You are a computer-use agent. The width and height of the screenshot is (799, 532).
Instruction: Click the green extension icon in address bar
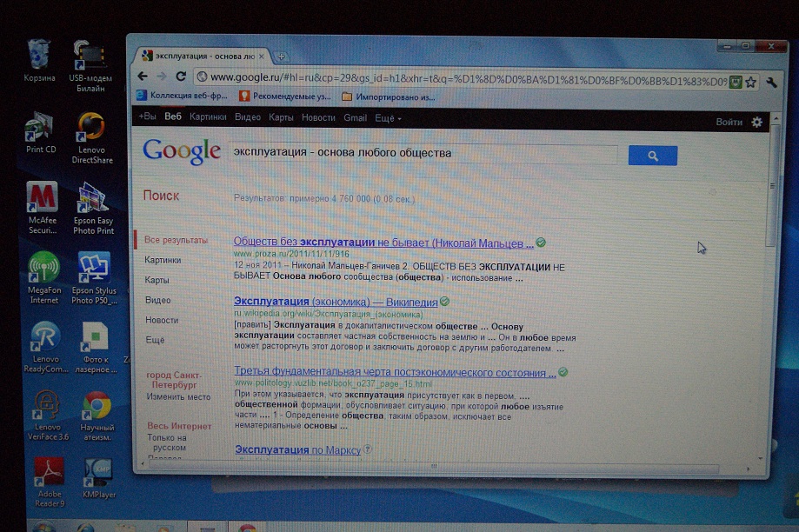point(736,82)
